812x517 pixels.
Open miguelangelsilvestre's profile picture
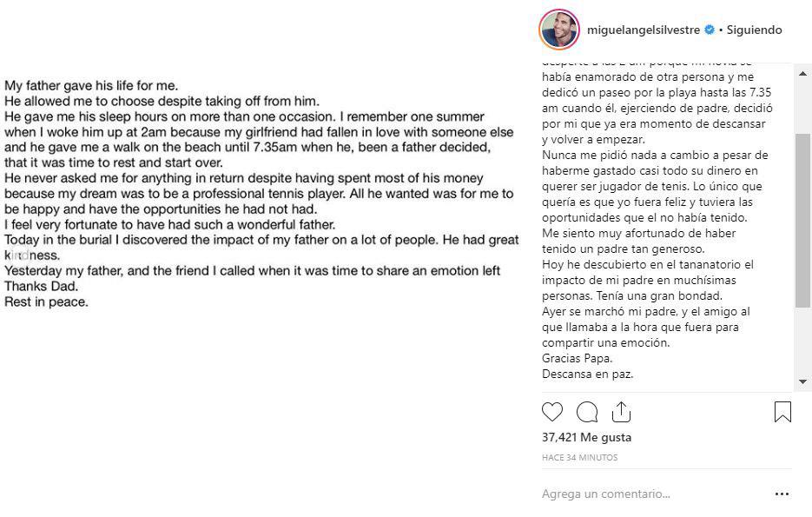559,30
